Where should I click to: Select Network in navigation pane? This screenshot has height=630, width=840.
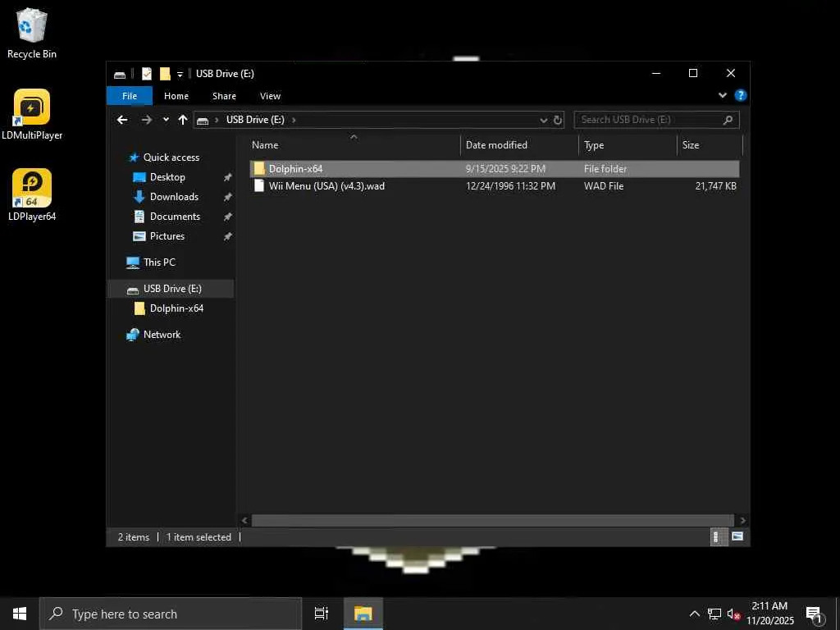162,335
